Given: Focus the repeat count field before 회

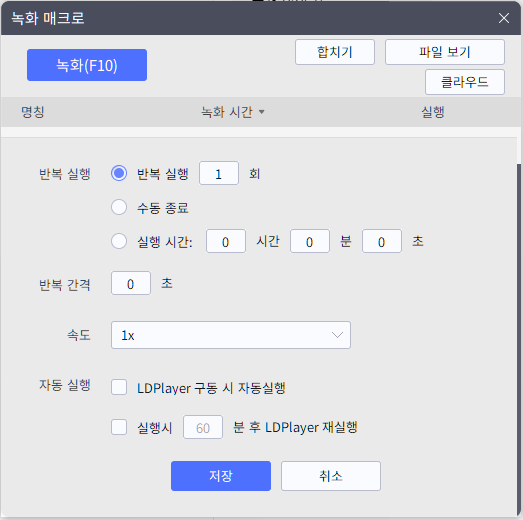Looking at the screenshot, I should (x=219, y=173).
